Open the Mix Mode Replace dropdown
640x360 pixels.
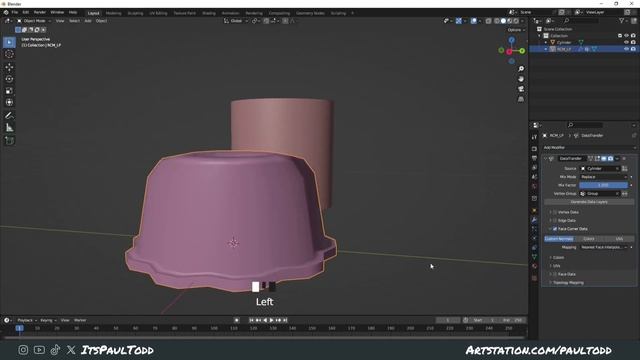click(x=603, y=177)
